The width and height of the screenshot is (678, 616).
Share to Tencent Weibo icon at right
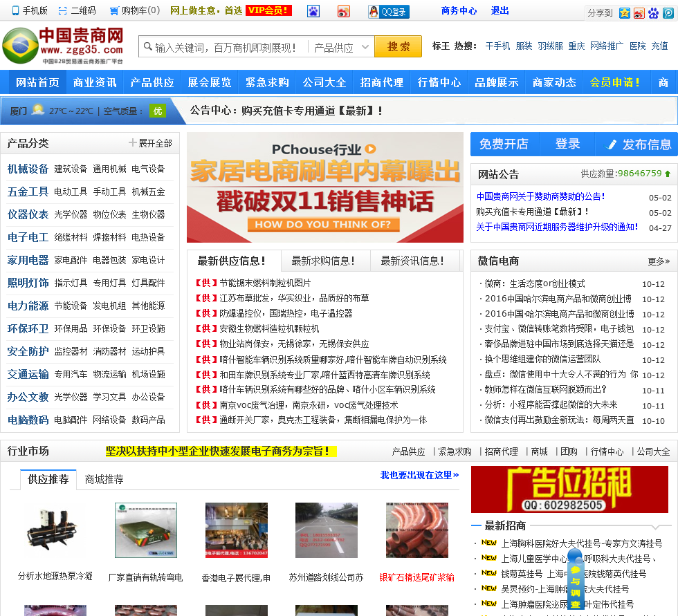click(x=668, y=13)
